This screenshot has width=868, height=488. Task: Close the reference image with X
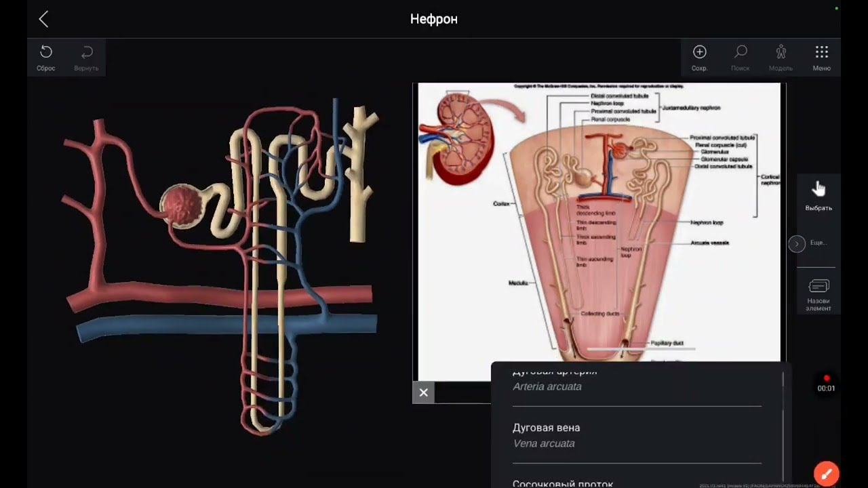point(423,392)
